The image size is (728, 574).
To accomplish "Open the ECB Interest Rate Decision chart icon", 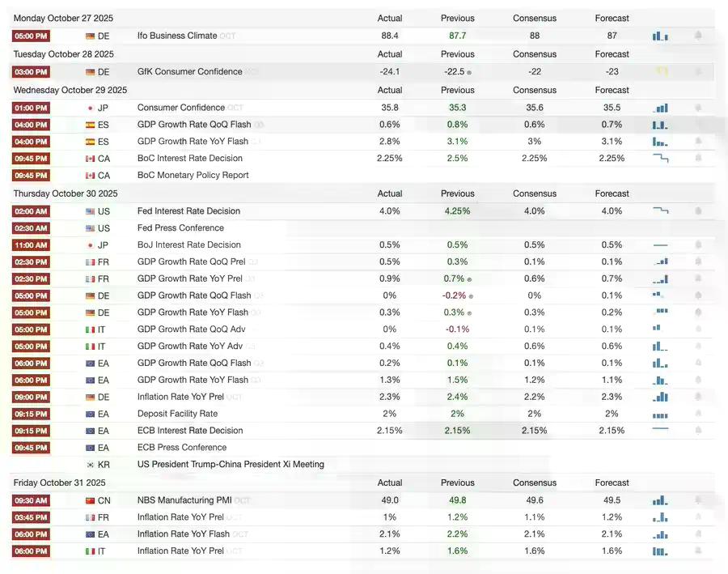I will [660, 429].
